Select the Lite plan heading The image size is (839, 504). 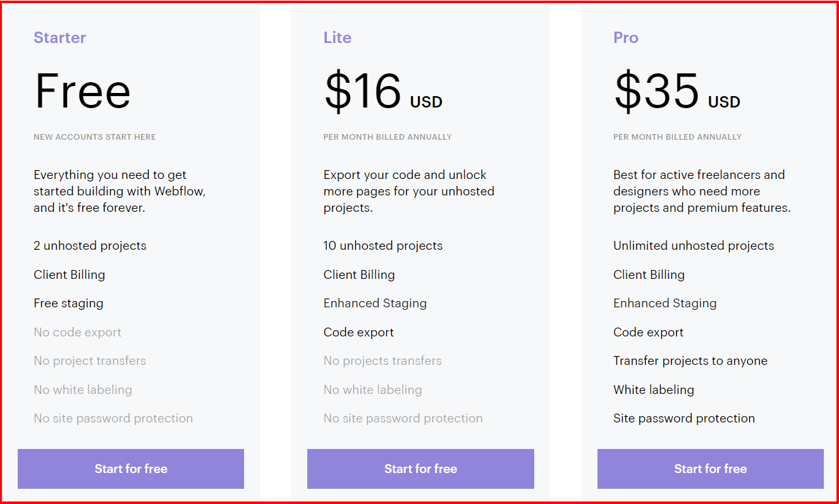click(337, 38)
